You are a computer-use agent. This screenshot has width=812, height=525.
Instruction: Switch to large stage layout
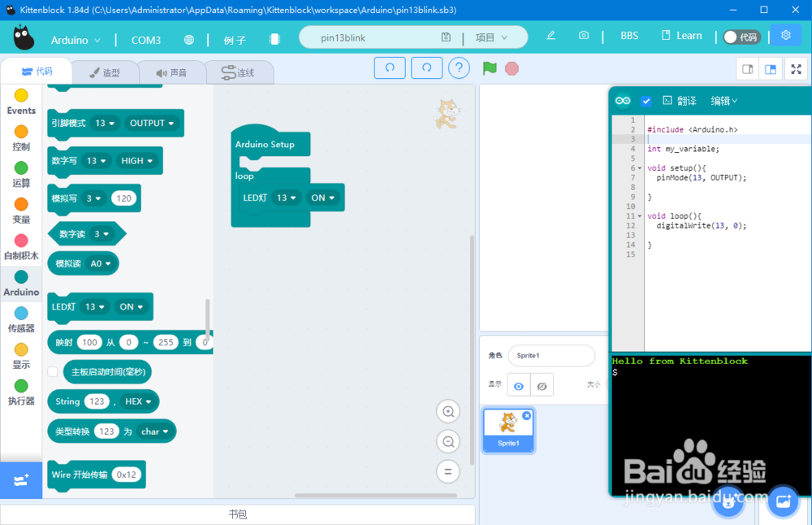pyautogui.click(x=771, y=69)
